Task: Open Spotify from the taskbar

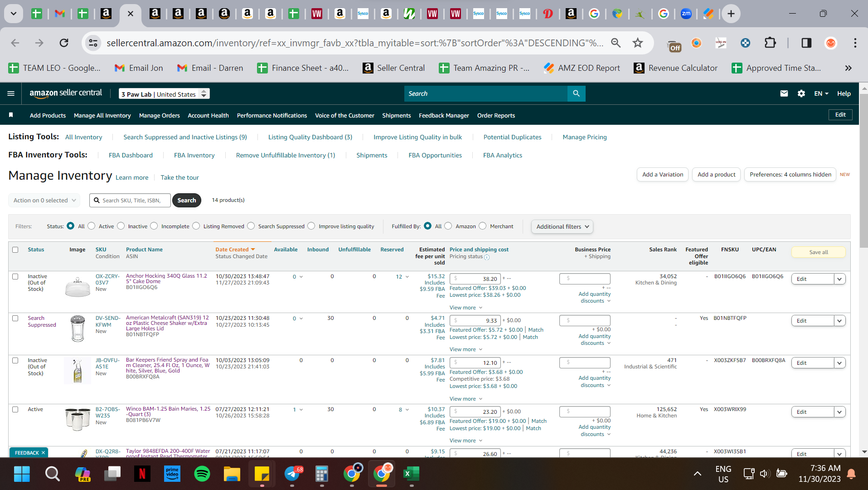Action: [x=202, y=474]
